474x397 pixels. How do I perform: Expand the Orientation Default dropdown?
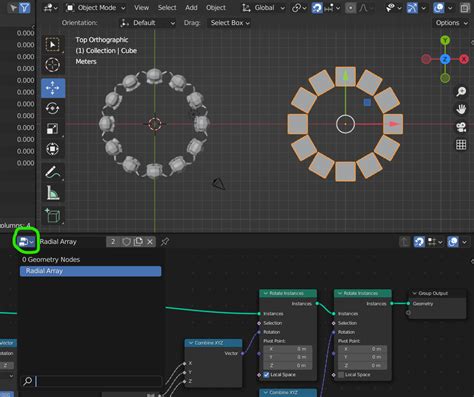pyautogui.click(x=148, y=23)
